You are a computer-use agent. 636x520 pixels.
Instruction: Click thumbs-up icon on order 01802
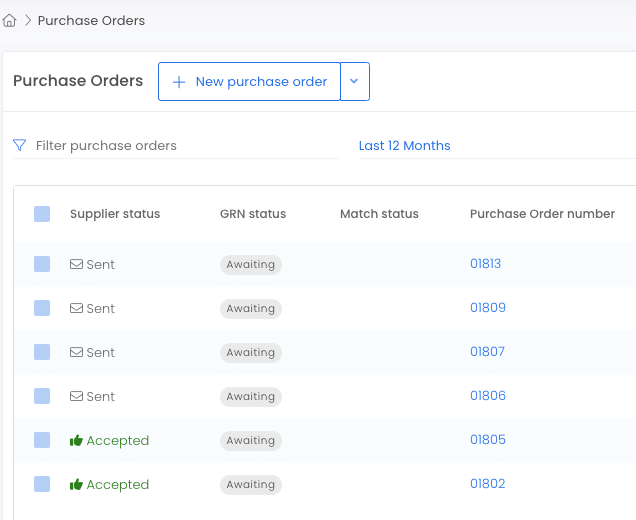coord(76,484)
